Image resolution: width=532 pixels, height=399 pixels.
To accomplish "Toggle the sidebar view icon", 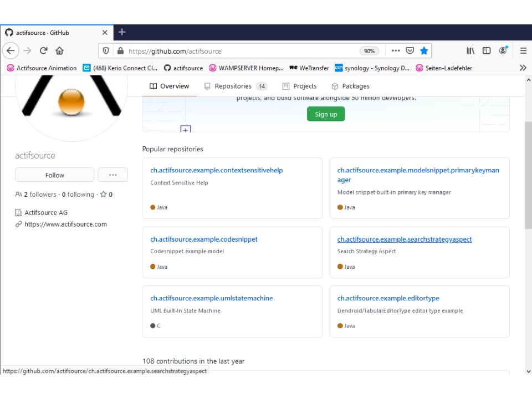I will [487, 51].
